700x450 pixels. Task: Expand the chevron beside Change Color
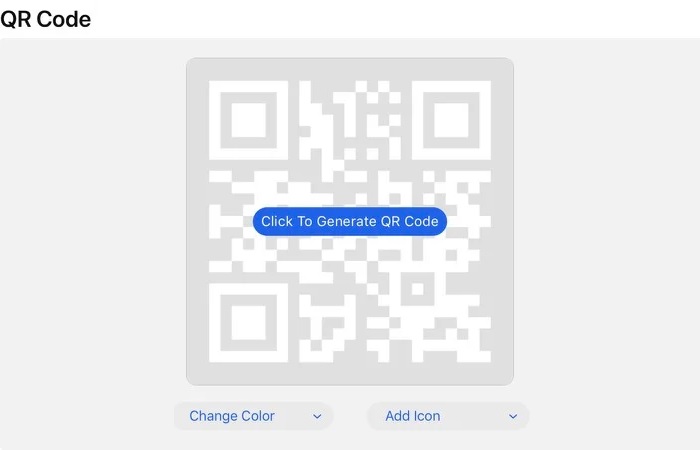(317, 417)
